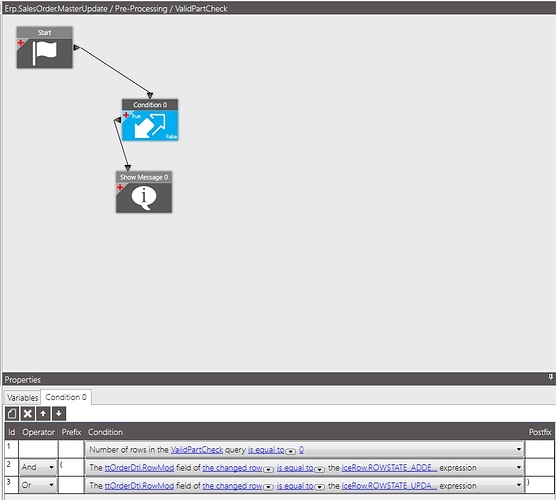Open the VaildPartCheck query link

(197, 450)
